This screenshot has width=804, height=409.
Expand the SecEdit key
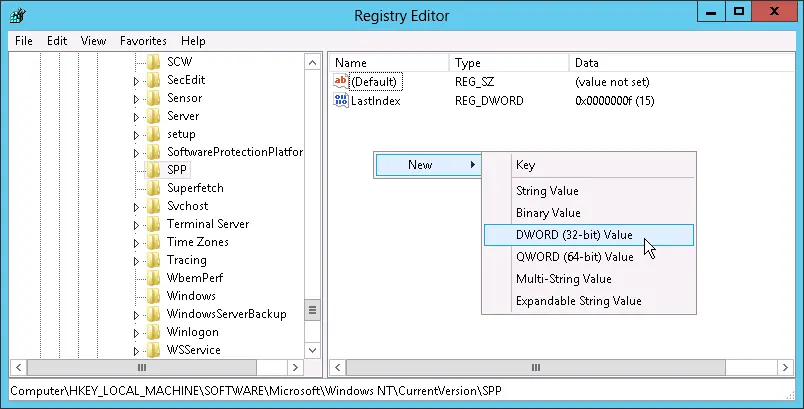tap(136, 81)
